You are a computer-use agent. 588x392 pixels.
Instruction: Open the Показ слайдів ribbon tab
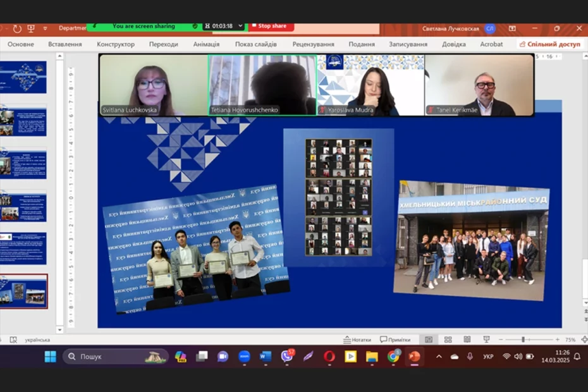click(x=256, y=44)
